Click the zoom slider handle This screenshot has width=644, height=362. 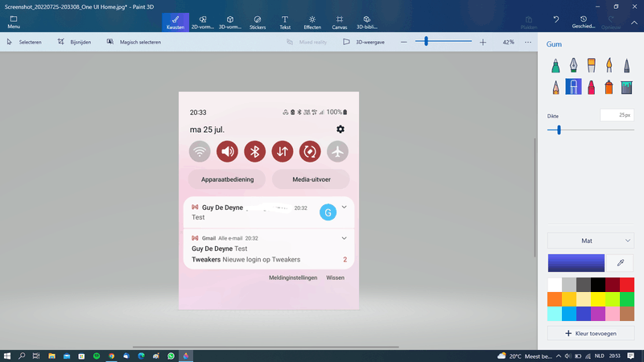pyautogui.click(x=427, y=41)
